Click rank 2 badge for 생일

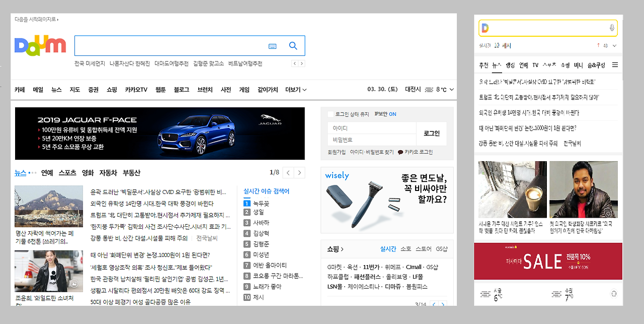(x=247, y=212)
